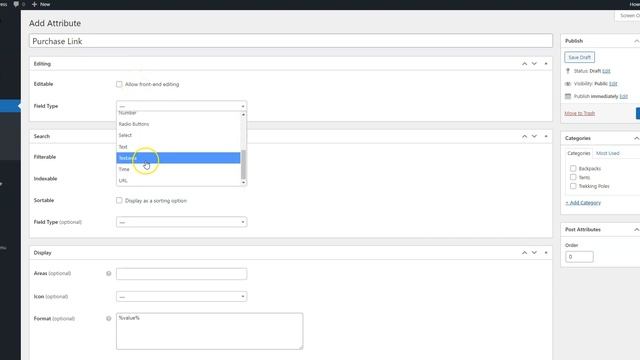Open the Icon optional dropdown
640x360 pixels.
(181, 296)
